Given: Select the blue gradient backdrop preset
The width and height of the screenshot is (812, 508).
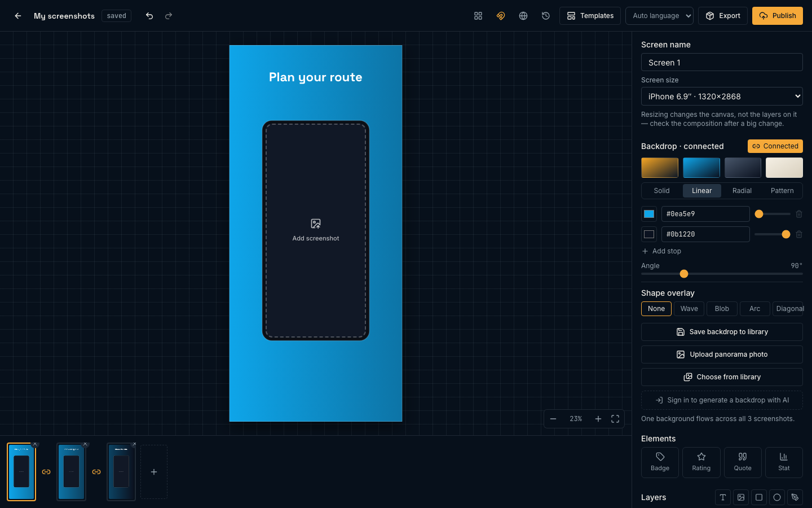Looking at the screenshot, I should [x=701, y=168].
